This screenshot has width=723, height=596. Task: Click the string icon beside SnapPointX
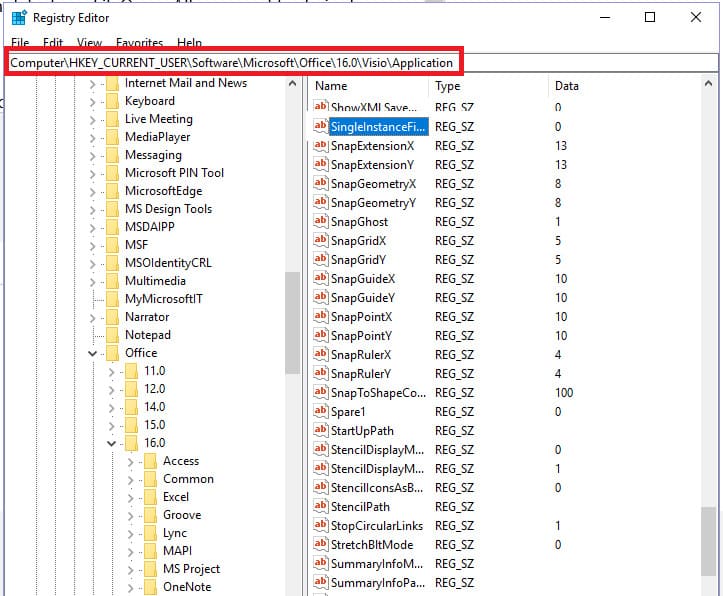[x=320, y=317]
